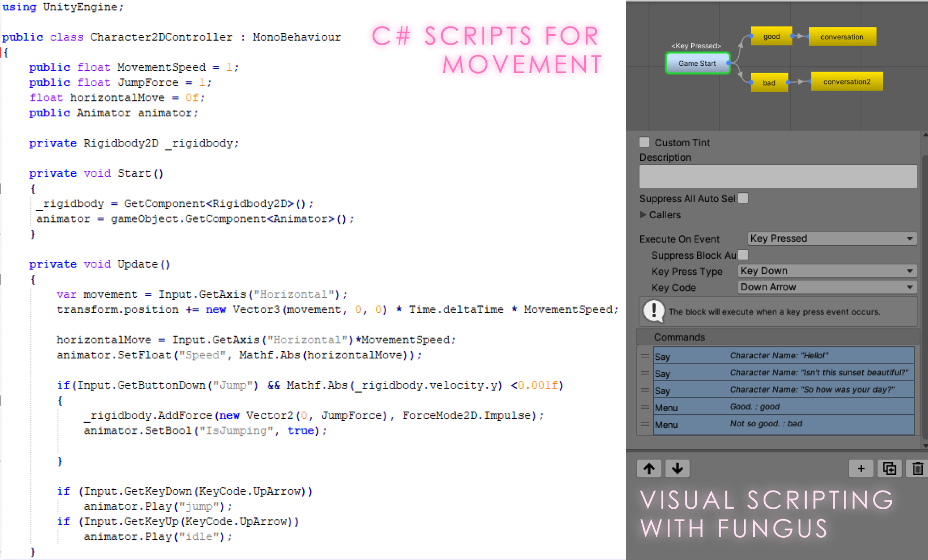The image size is (928, 560).
Task: Open the Key Code dropdown
Action: (x=827, y=287)
